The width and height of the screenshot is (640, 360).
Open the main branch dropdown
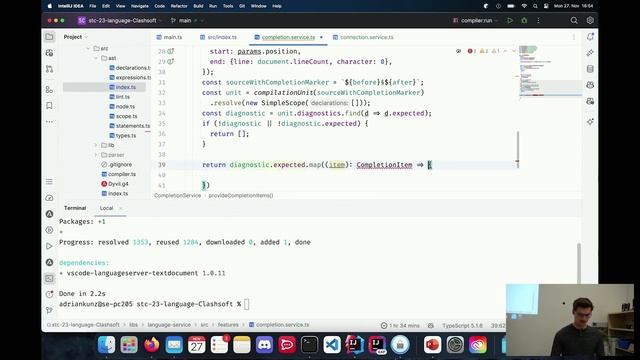[x=187, y=20]
